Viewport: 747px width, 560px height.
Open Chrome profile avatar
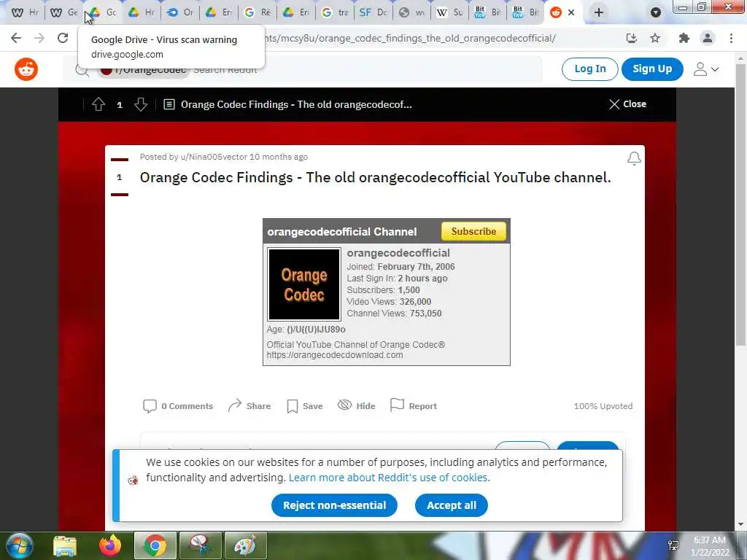pyautogui.click(x=708, y=38)
